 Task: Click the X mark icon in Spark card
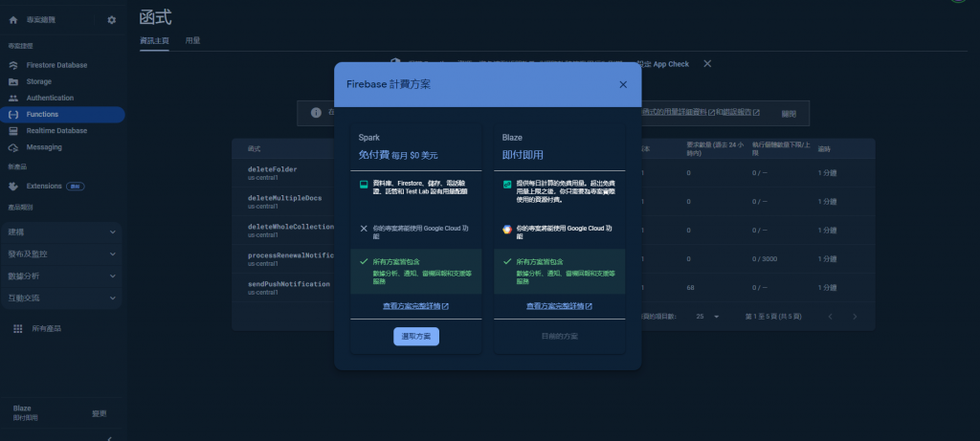pyautogui.click(x=364, y=229)
